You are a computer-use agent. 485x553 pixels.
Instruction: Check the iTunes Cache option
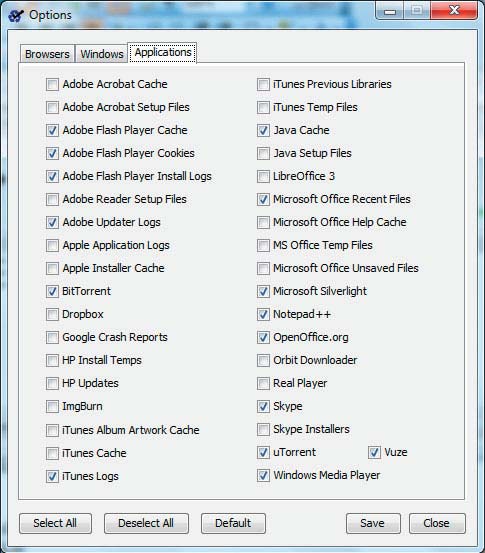tap(52, 453)
